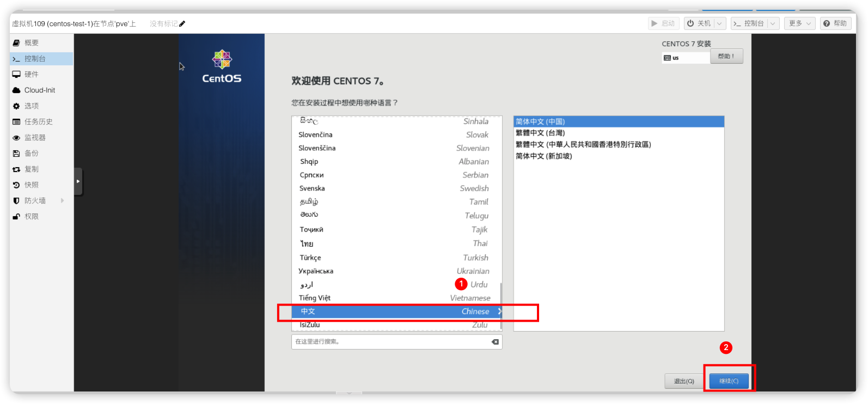Select Thai language row
868x404 pixels.
coord(396,243)
